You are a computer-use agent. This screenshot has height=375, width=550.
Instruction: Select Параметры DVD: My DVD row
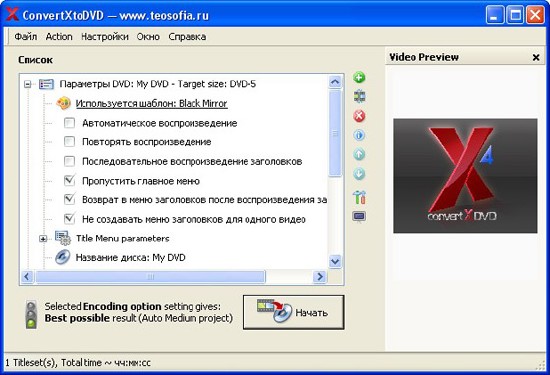[x=157, y=84]
